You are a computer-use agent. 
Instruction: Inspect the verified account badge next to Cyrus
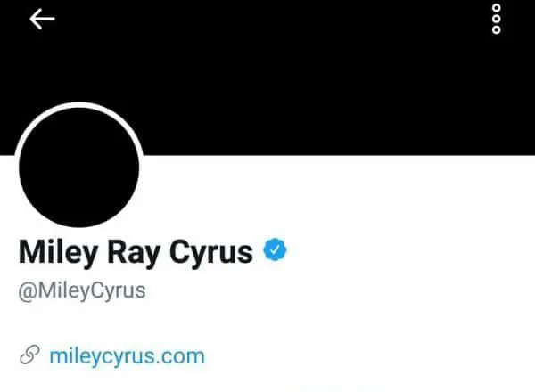point(275,249)
